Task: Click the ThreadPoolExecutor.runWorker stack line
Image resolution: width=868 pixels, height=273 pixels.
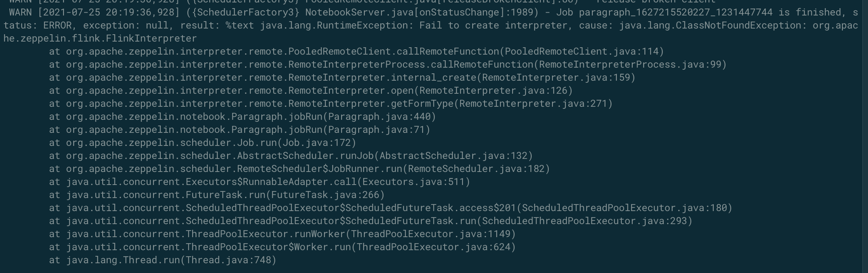Action: (x=283, y=234)
